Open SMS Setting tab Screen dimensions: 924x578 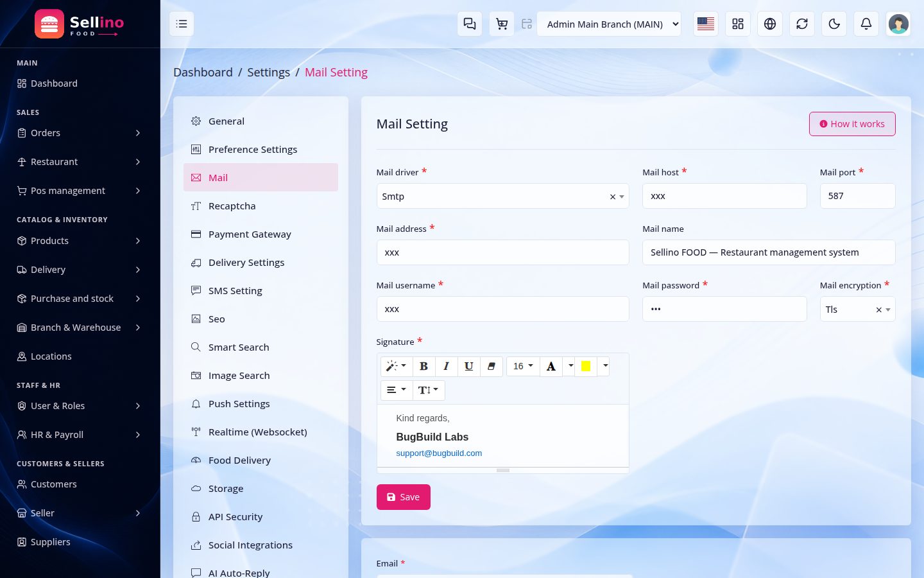(261, 290)
